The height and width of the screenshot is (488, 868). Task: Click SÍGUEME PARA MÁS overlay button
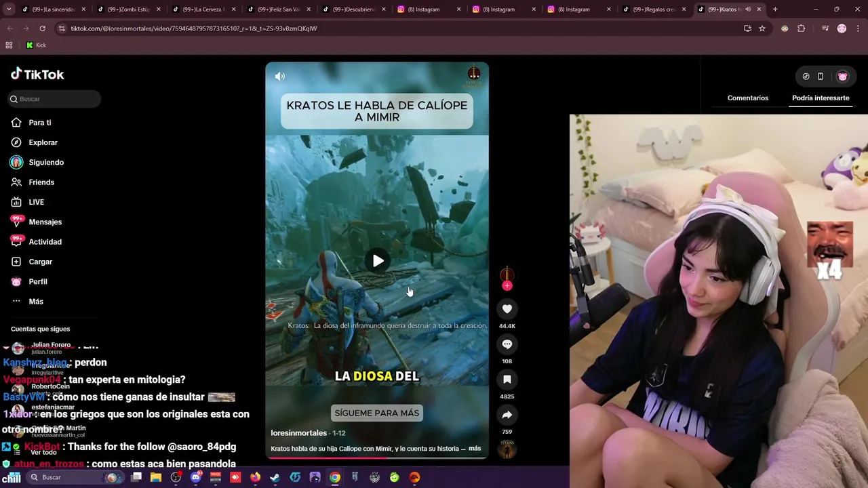[377, 413]
